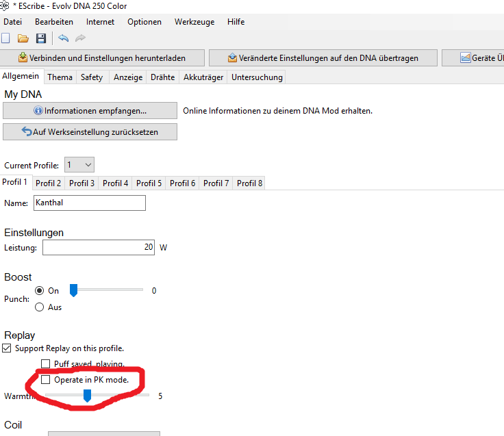Click Verbinden und Einstellungen herunterladen button
Viewport: 504px width, 436px height.
click(x=102, y=57)
